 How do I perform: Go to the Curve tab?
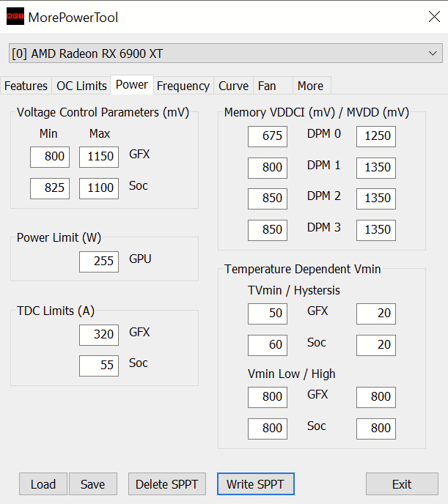click(233, 86)
